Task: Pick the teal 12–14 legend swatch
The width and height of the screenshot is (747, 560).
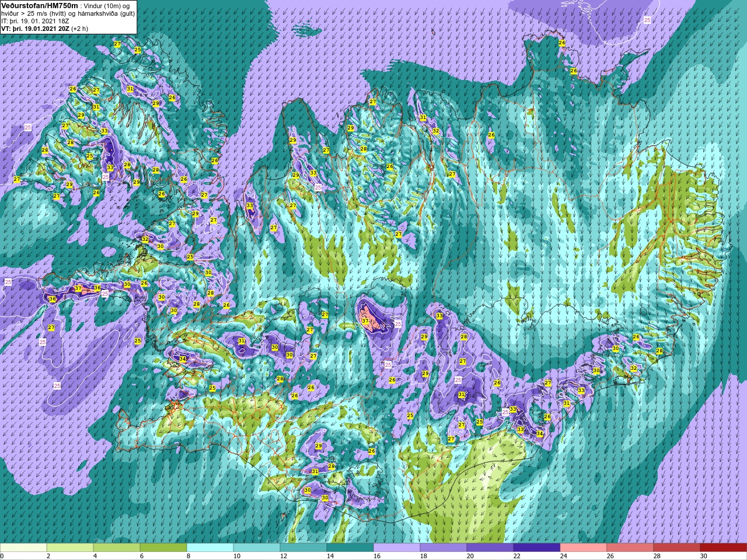Action: point(303,548)
